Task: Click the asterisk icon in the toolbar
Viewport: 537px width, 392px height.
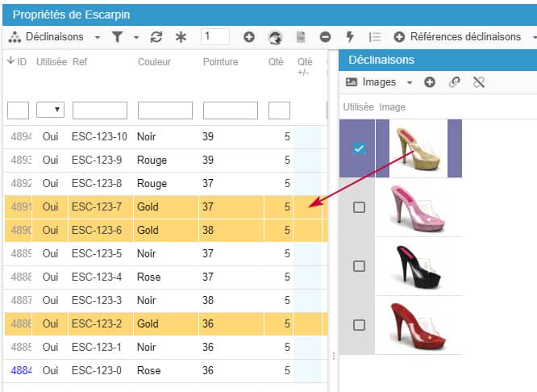Action: [x=181, y=37]
